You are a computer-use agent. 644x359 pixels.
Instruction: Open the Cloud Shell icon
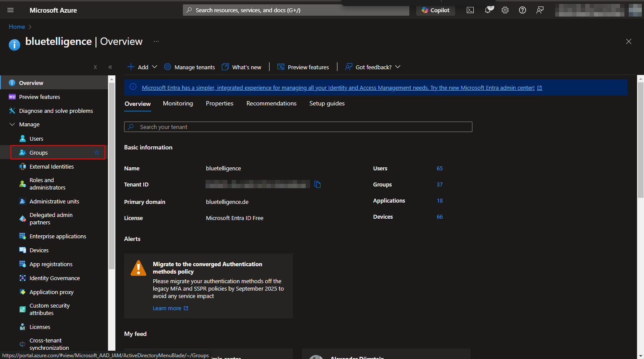tap(470, 10)
